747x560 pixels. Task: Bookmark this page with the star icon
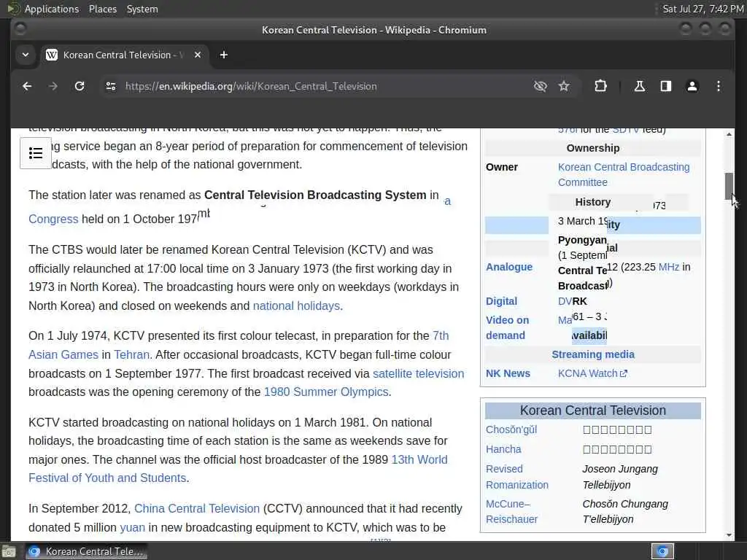564,86
